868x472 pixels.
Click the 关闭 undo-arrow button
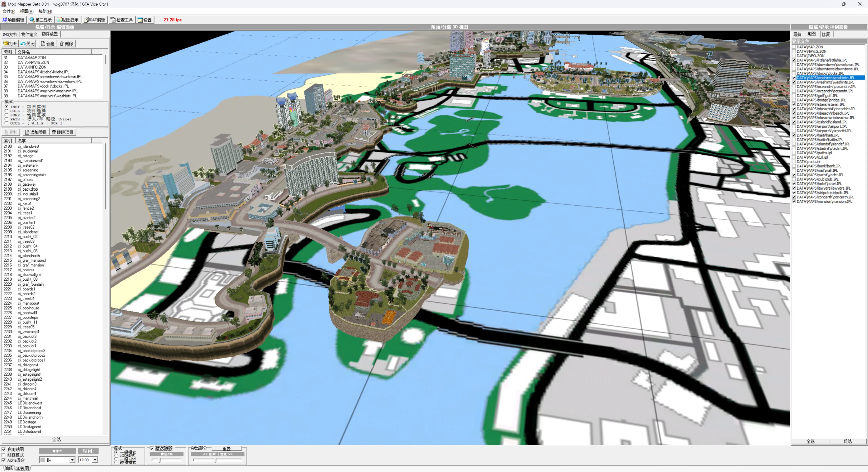(x=28, y=44)
